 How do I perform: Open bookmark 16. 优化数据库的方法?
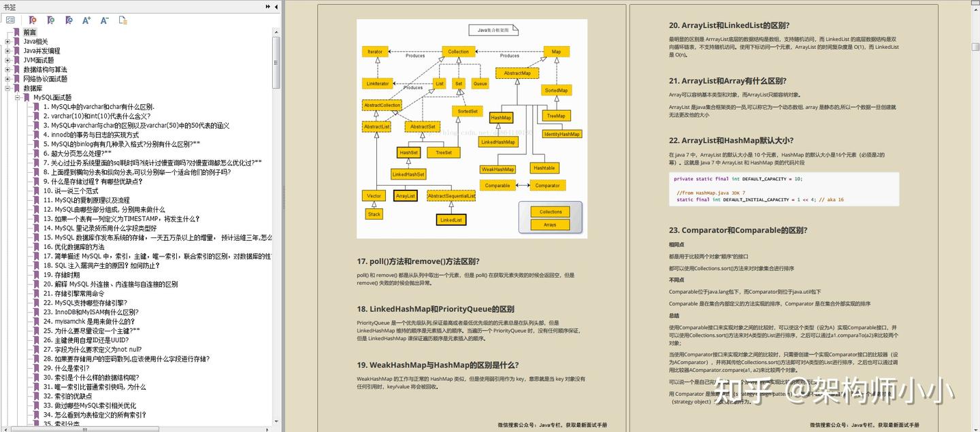[x=73, y=247]
